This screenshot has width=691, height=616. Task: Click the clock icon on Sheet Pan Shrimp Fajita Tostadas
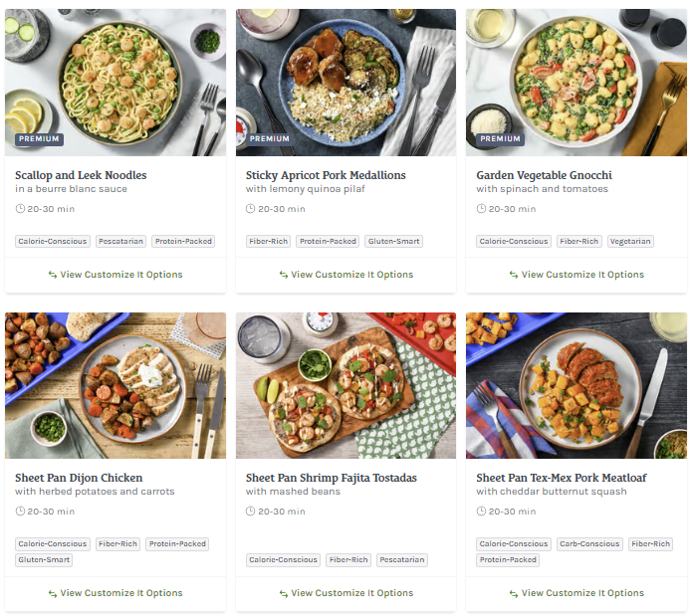[x=251, y=512]
